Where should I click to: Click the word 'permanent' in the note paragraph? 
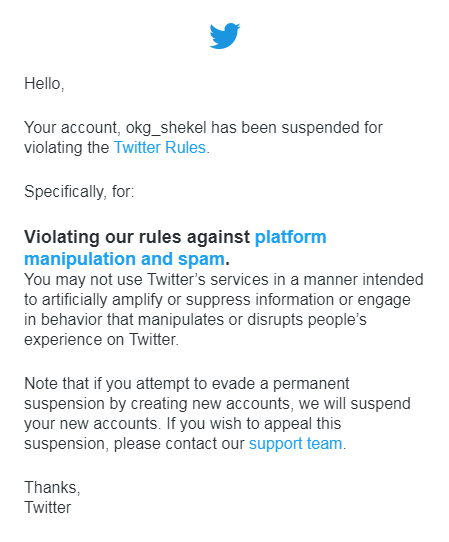[x=311, y=384]
